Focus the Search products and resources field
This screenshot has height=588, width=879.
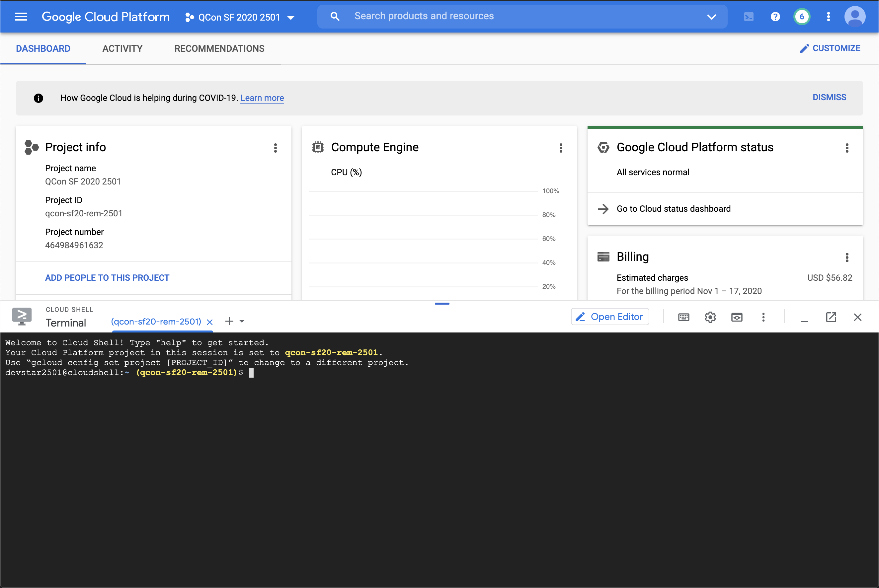coord(522,17)
